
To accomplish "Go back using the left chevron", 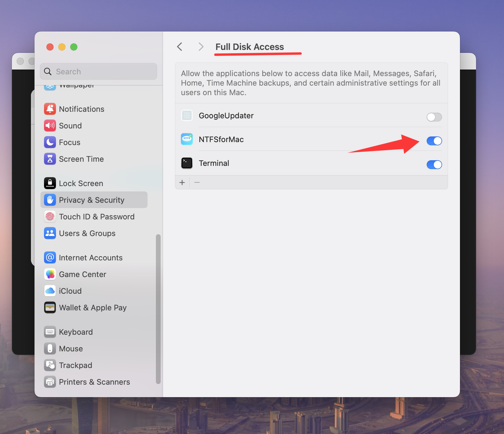I will coord(179,47).
